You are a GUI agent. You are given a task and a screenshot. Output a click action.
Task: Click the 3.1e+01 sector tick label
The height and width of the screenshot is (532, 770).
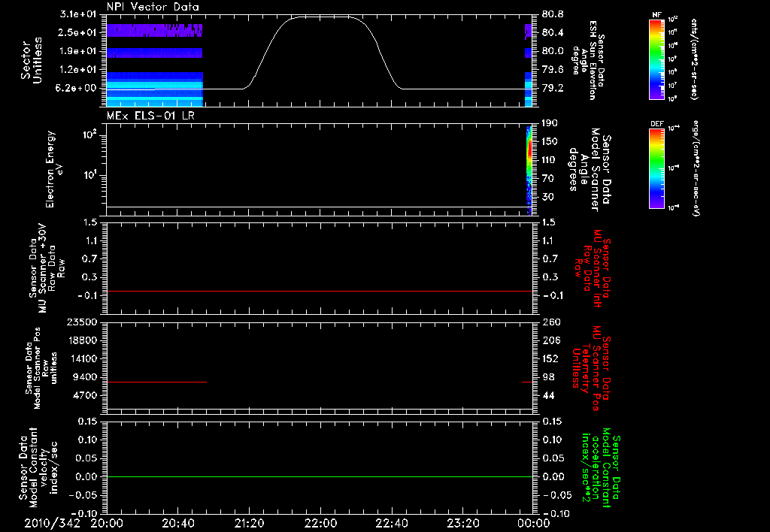point(78,14)
